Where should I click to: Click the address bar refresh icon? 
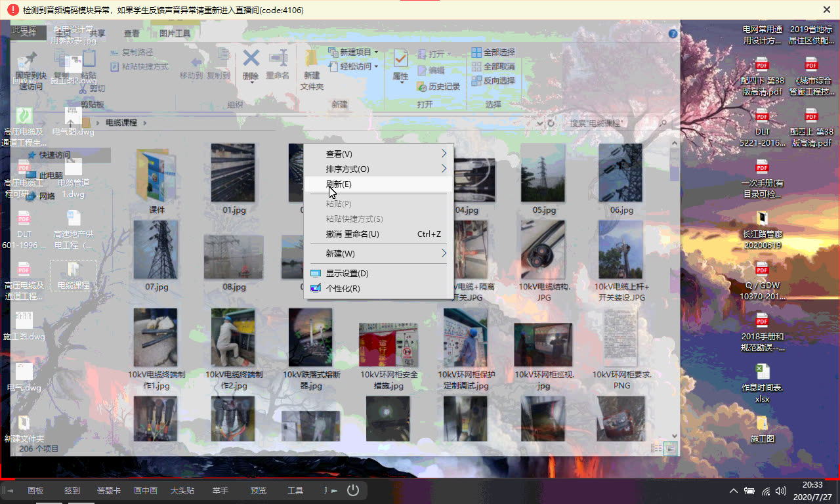point(551,123)
